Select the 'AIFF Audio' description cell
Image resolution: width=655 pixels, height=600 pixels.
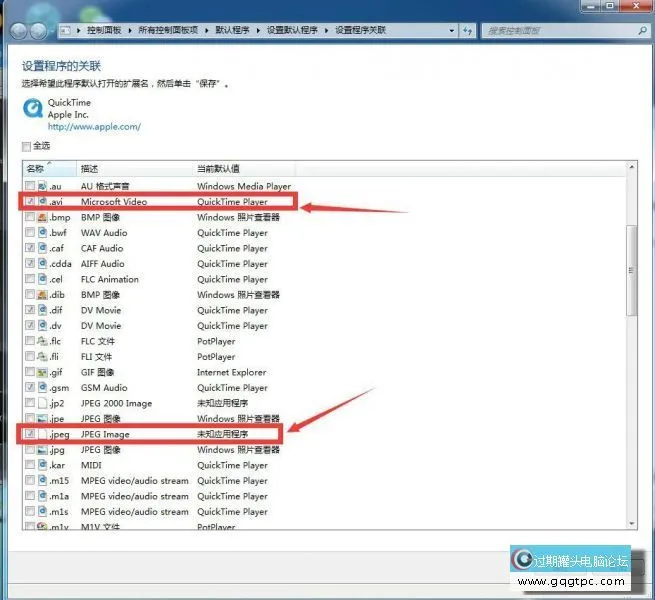102,264
